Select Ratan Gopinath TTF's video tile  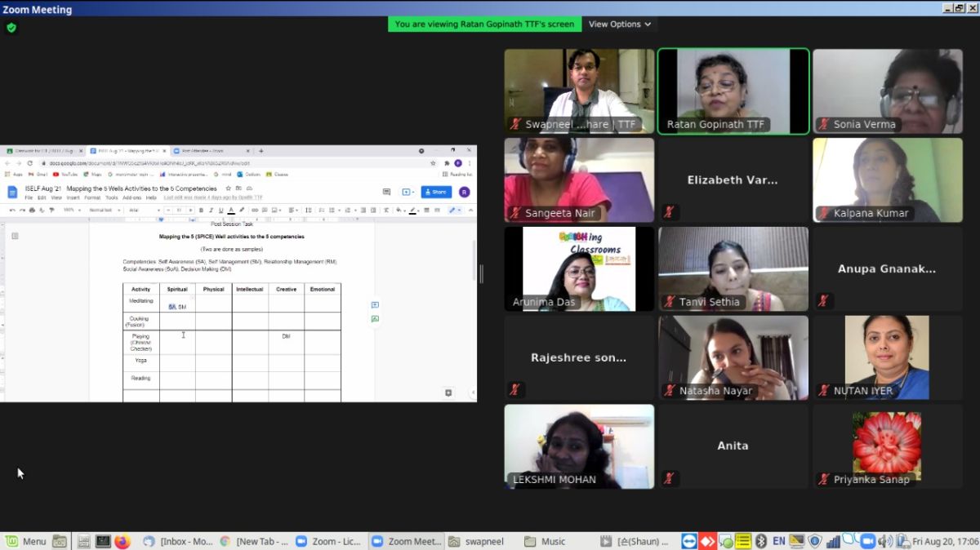click(733, 91)
